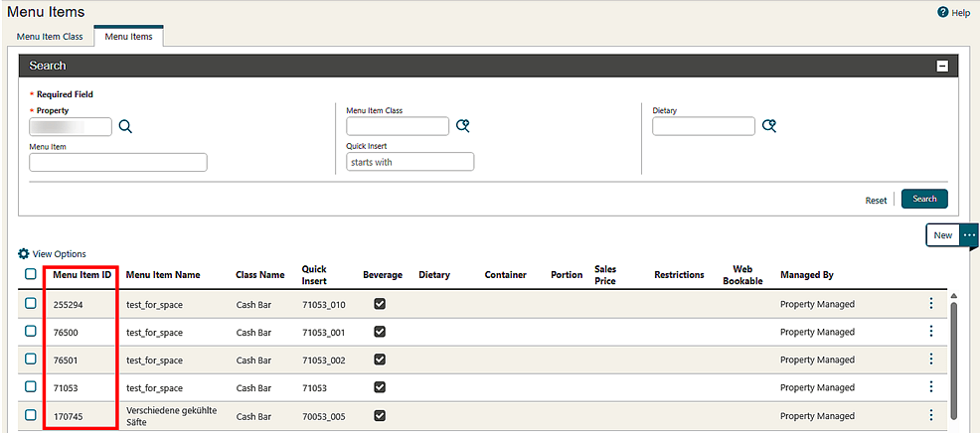Click the Managed By column header
980x433 pixels.
pos(807,275)
